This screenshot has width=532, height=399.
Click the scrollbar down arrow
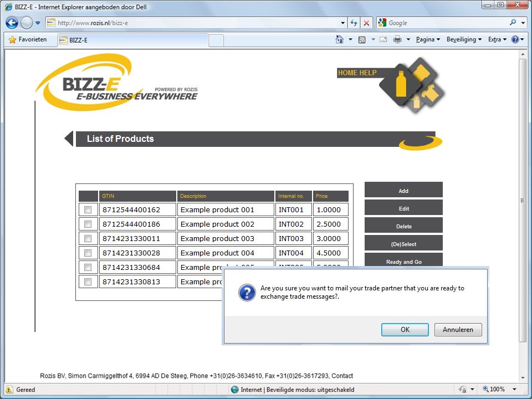click(x=523, y=377)
